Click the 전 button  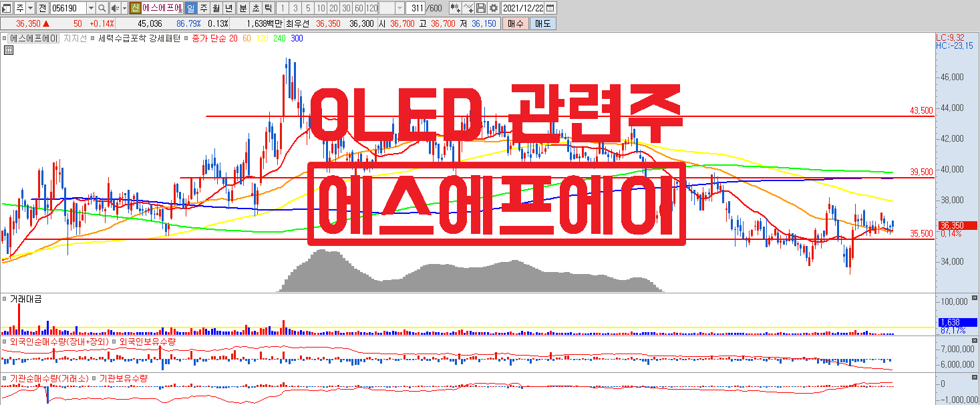pyautogui.click(x=42, y=8)
